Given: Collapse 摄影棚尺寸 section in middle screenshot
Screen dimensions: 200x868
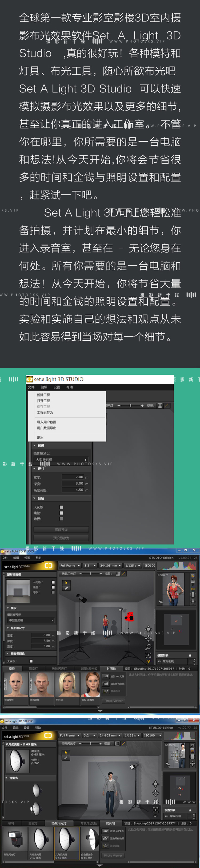Looking at the screenshot, I should pyautogui.click(x=8, y=628).
